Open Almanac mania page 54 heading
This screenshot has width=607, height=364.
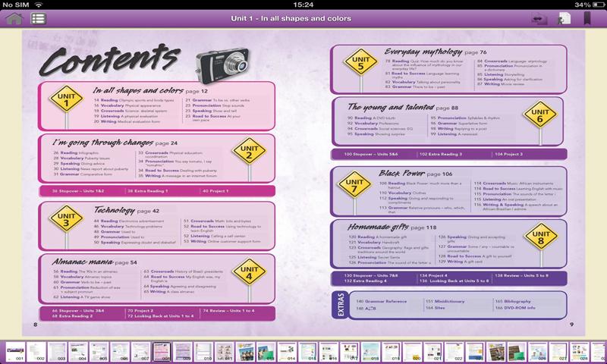(x=94, y=262)
